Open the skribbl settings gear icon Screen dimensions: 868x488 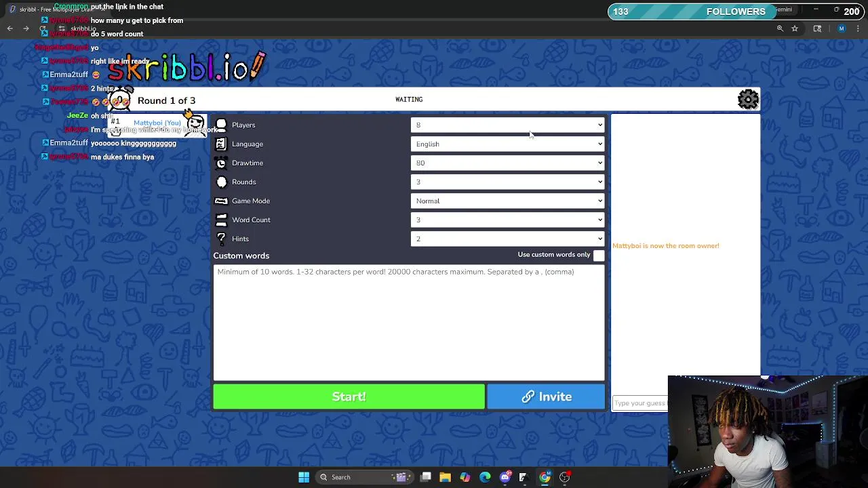[748, 100]
